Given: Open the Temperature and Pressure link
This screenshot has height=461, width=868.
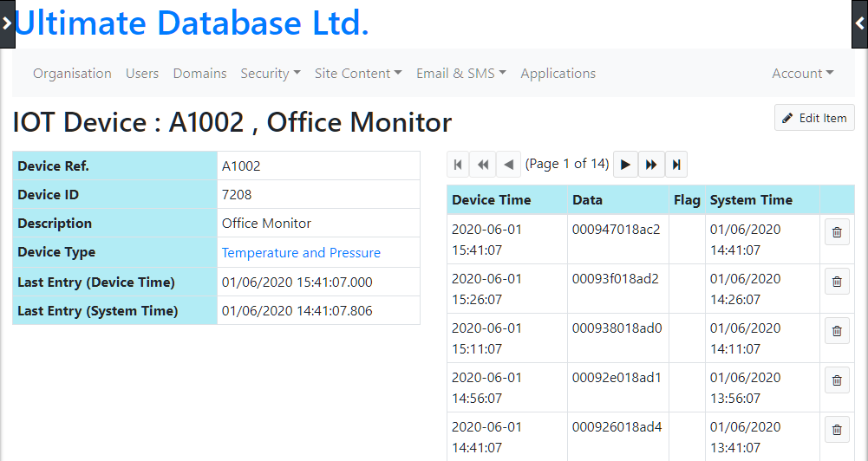Looking at the screenshot, I should point(301,252).
